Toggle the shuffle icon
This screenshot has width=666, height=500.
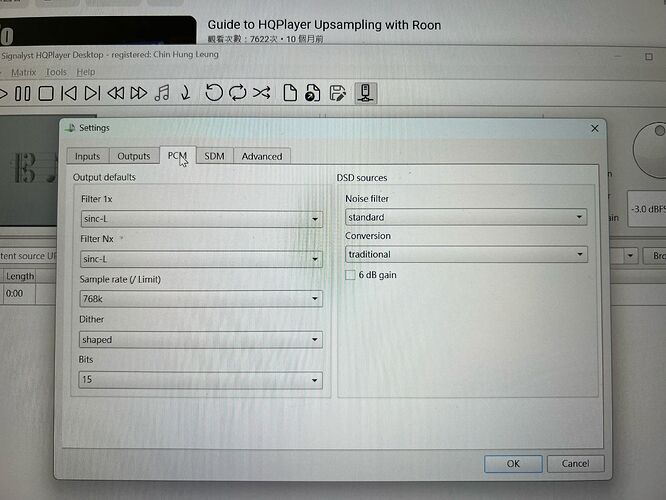262,93
